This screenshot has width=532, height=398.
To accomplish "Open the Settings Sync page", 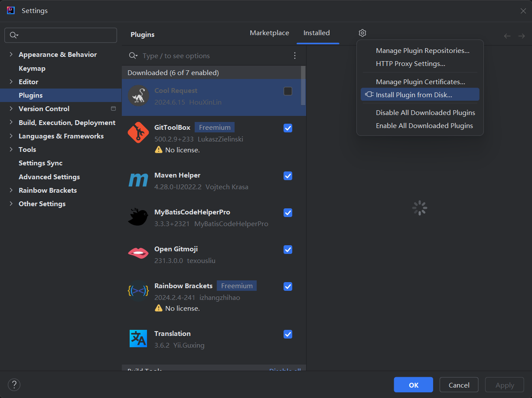I will (x=40, y=163).
